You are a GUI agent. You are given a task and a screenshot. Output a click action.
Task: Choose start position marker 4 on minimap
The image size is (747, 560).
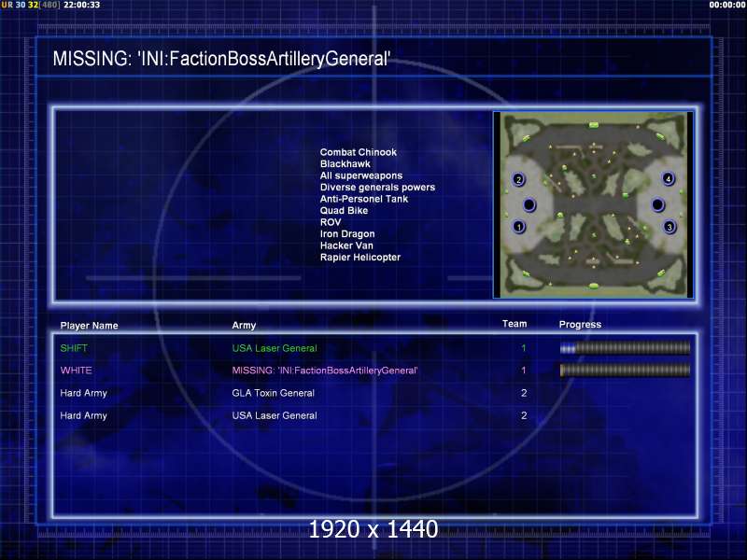(x=669, y=179)
